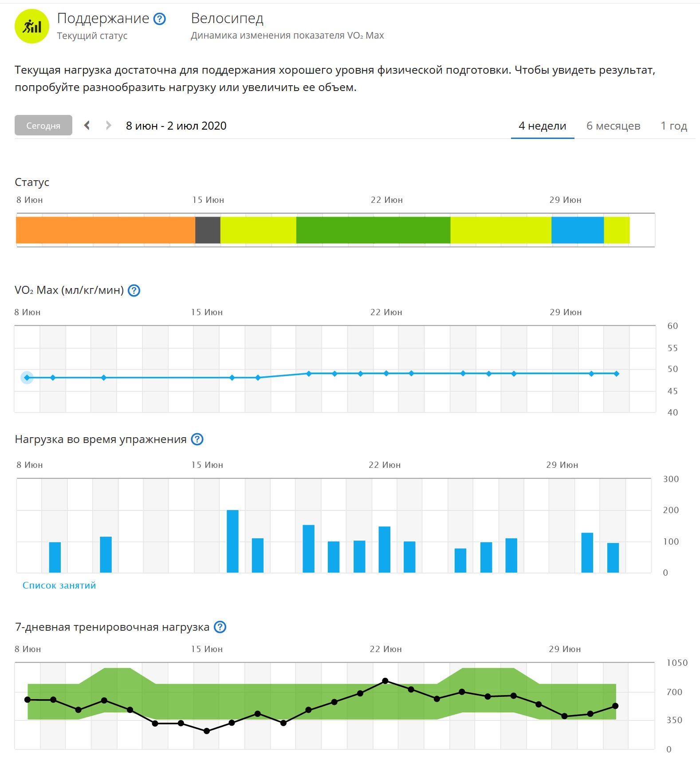Switch to the 4 недели tab

(542, 126)
